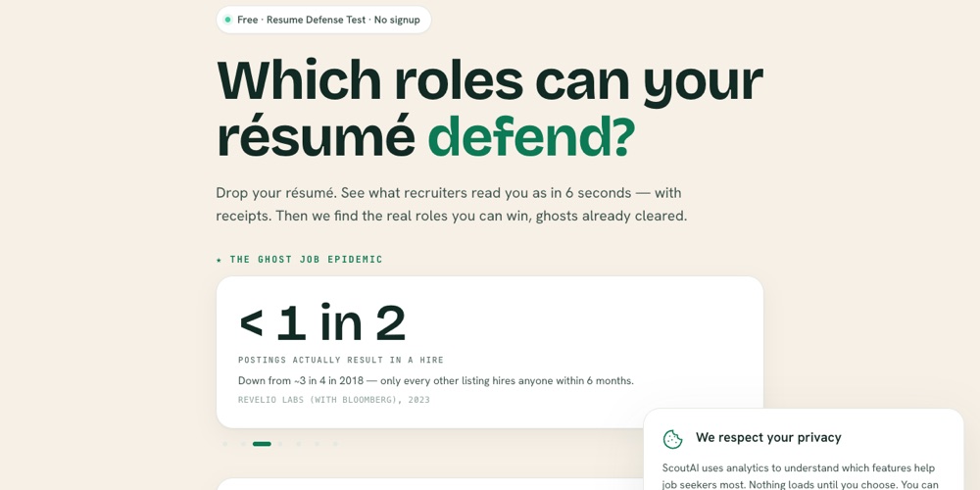Click 'We respect your privacy' heading
Viewport: 980px width, 490px height.
768,437
